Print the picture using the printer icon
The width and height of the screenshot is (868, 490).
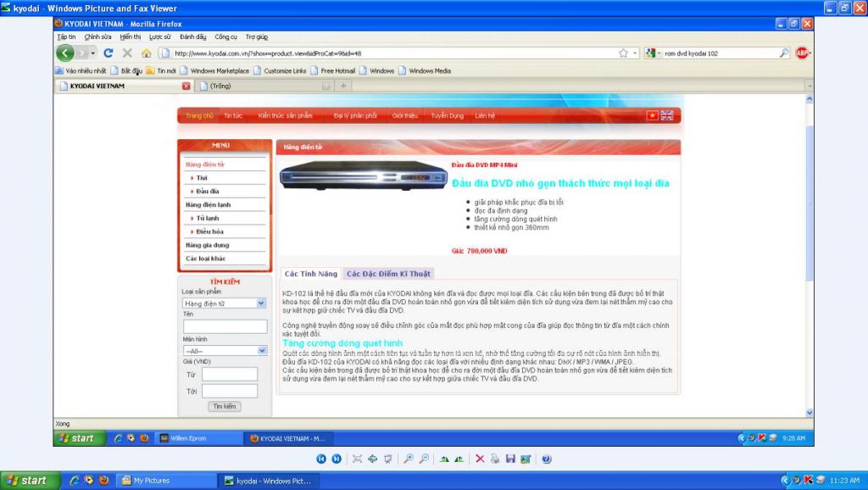495,459
